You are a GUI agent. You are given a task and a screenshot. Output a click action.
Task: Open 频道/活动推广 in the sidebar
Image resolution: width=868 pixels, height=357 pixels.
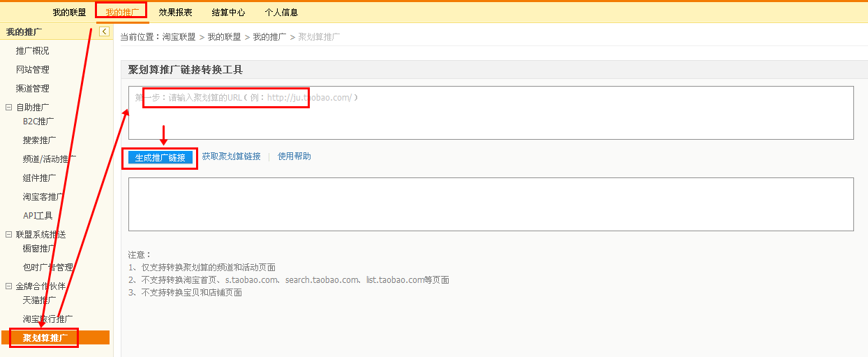pos(50,159)
